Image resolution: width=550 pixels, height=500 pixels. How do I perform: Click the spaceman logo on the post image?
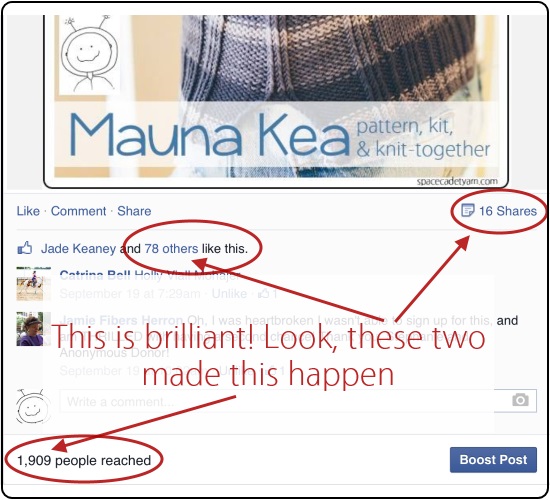click(x=89, y=54)
